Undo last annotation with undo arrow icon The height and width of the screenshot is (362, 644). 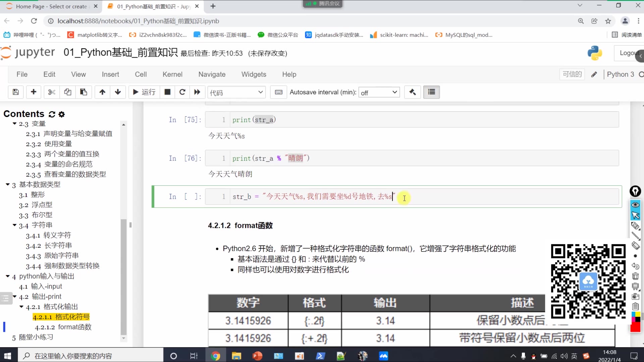(x=635, y=266)
